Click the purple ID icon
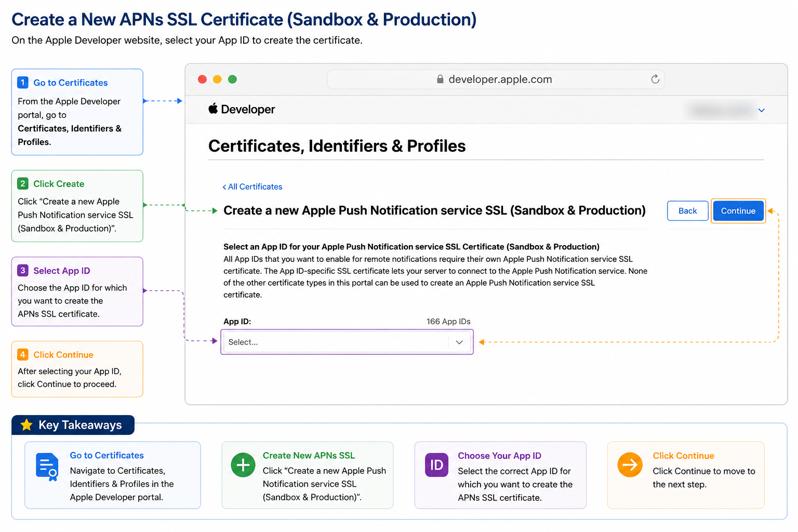 point(436,465)
